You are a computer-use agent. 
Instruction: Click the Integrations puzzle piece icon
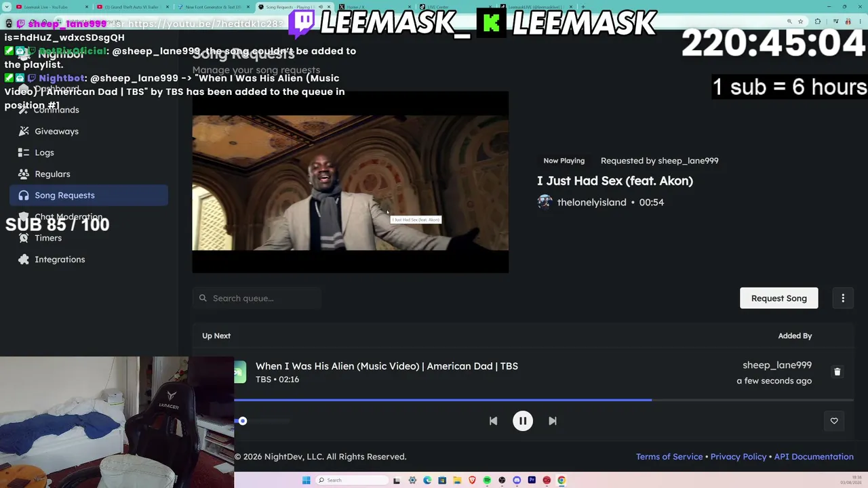24,260
